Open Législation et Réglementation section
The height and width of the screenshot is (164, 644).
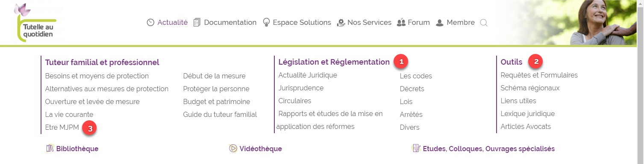pyautogui.click(x=334, y=62)
